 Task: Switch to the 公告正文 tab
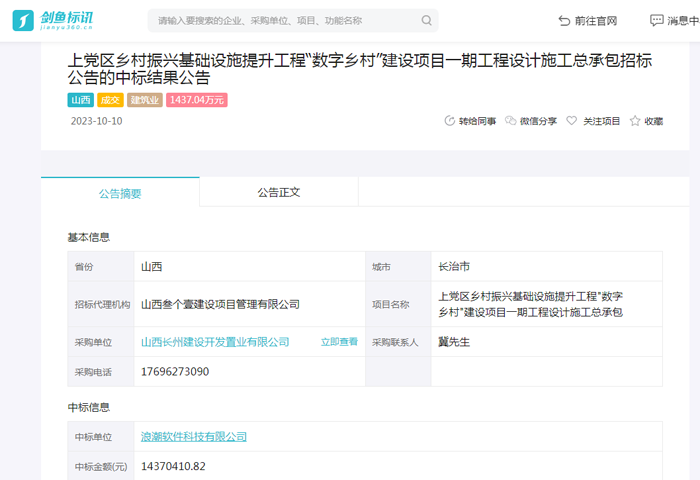(279, 192)
